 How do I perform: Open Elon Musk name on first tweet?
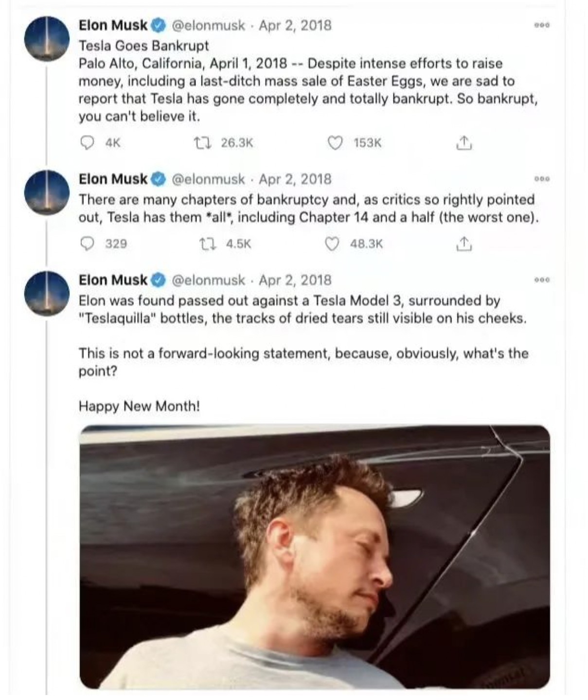[x=113, y=25]
